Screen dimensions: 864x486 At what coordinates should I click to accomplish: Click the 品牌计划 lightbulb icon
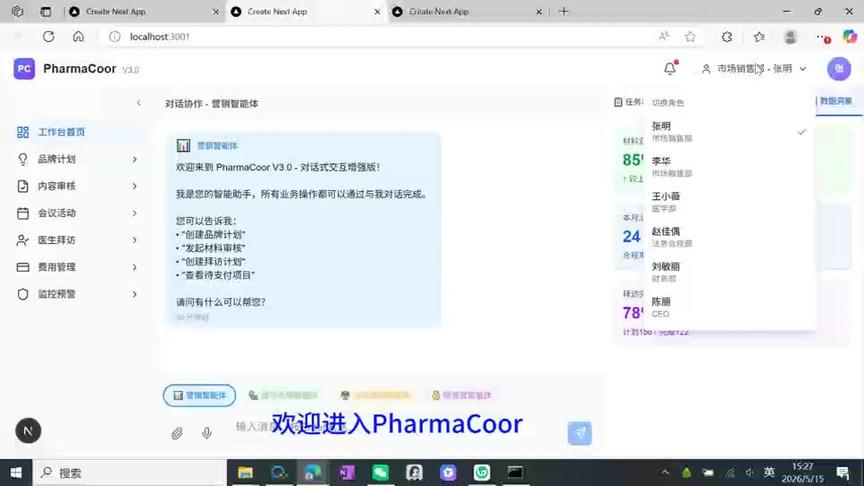coord(23,159)
